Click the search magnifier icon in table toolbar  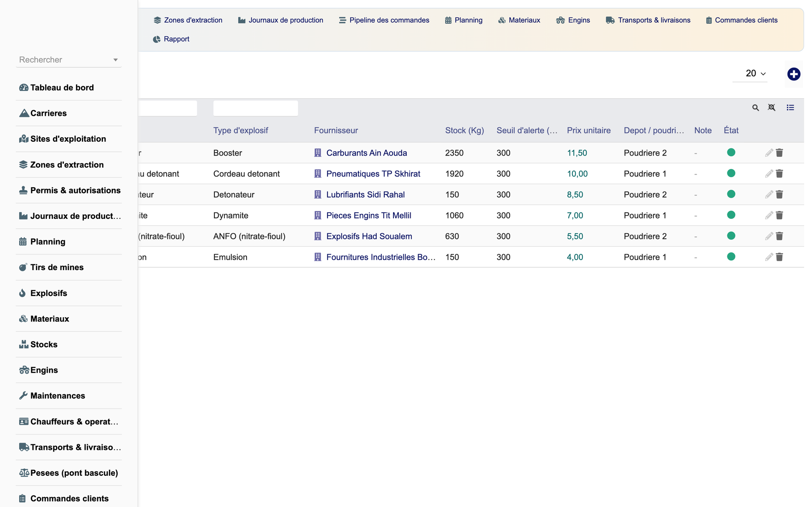click(x=755, y=108)
